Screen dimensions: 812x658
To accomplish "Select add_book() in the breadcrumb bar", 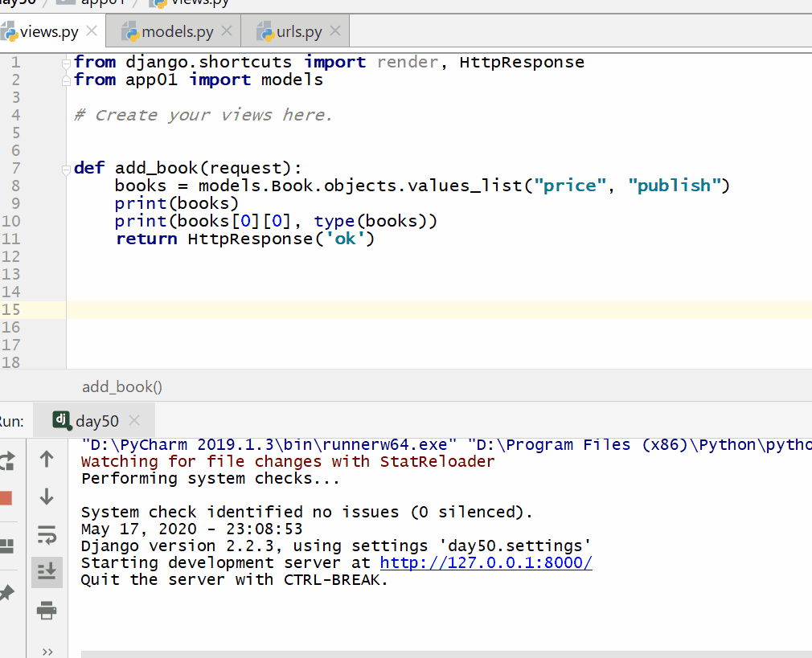I will click(x=121, y=386).
